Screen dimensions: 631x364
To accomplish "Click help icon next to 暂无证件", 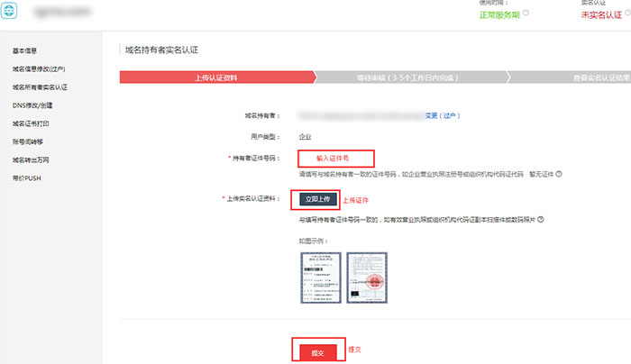I will pyautogui.click(x=560, y=174).
